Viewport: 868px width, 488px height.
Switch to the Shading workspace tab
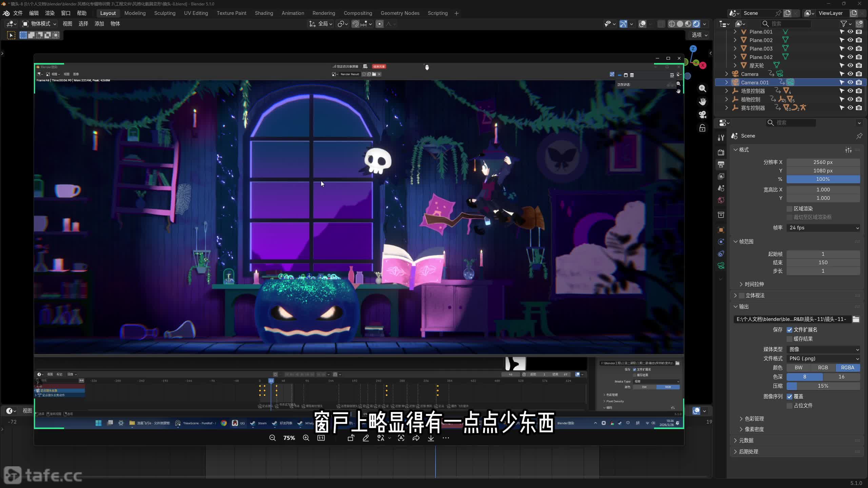click(x=264, y=13)
